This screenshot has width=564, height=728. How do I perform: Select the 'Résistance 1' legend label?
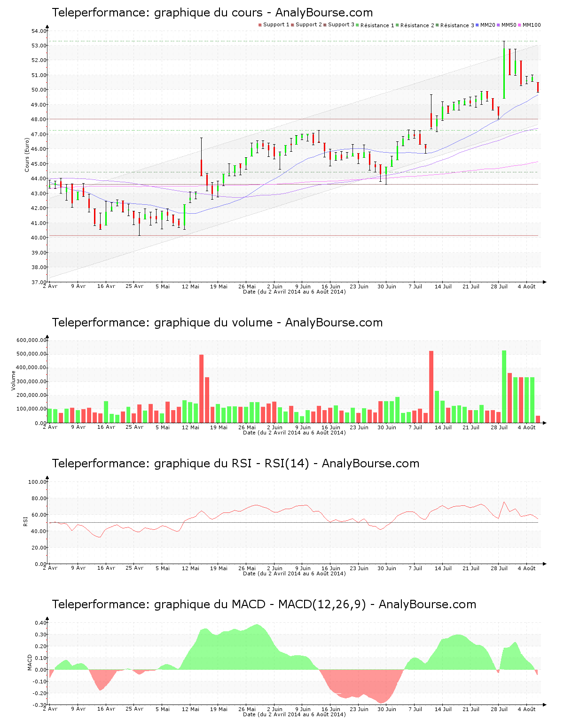pos(377,25)
